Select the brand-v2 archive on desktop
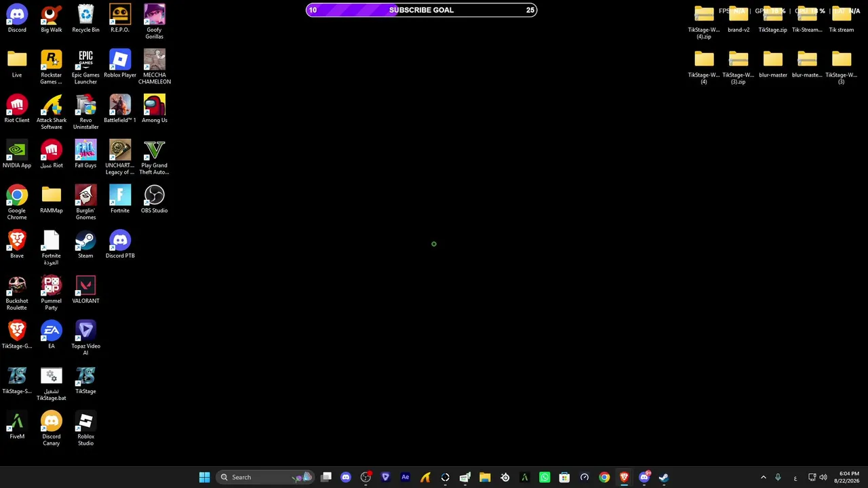Image resolution: width=868 pixels, height=488 pixels. pyautogui.click(x=738, y=18)
